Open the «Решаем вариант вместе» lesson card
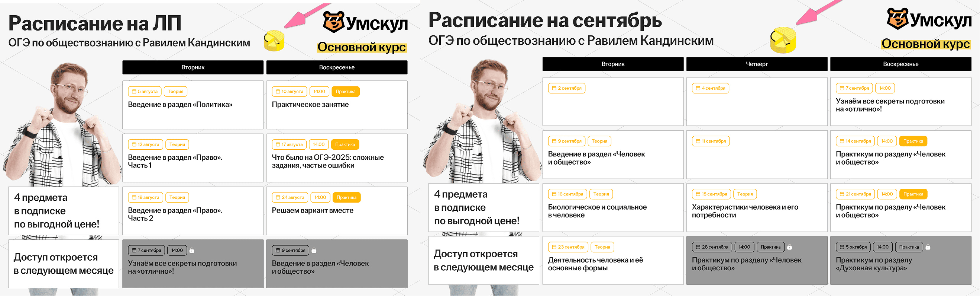 [337, 211]
